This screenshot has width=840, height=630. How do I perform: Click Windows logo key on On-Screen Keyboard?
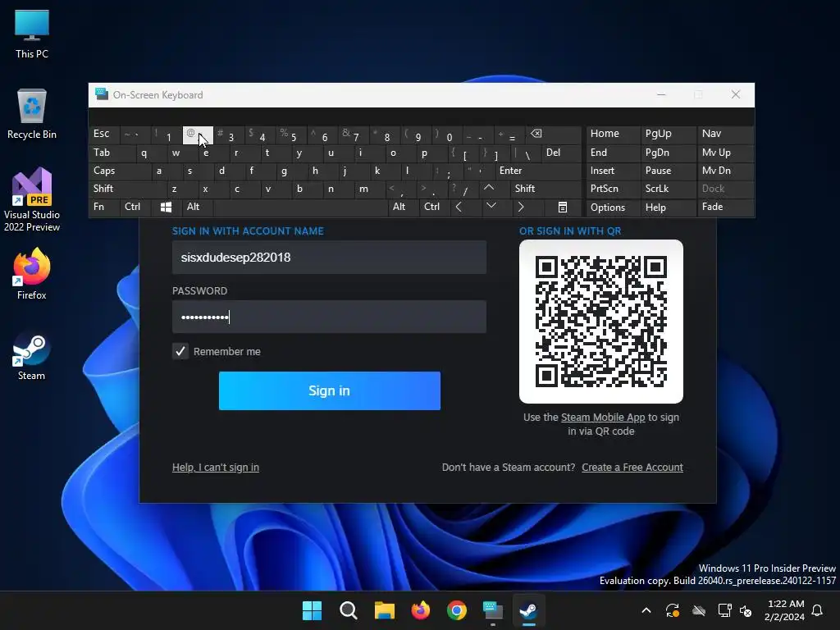166,208
